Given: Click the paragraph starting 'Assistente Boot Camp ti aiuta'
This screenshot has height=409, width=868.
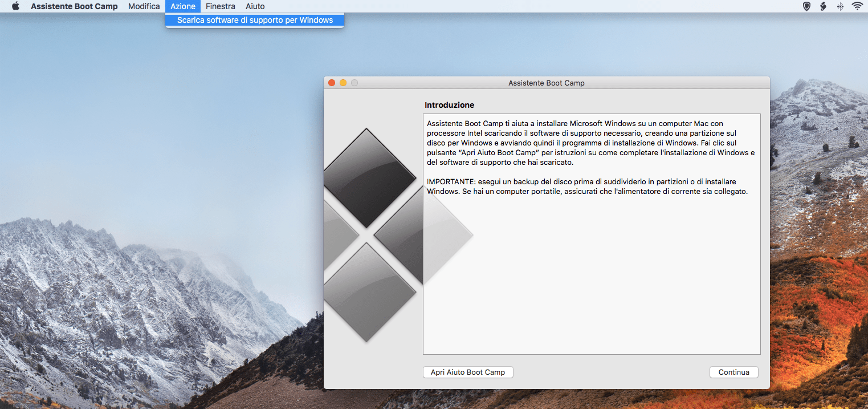Looking at the screenshot, I should 591,143.
